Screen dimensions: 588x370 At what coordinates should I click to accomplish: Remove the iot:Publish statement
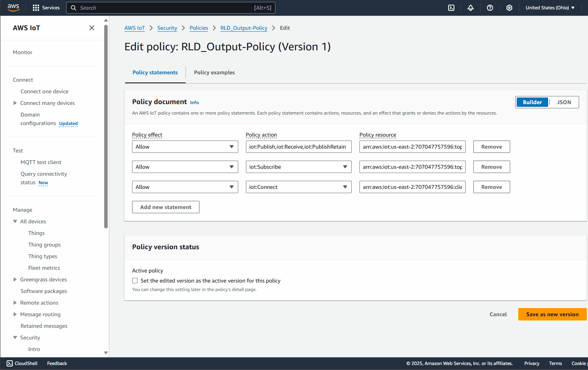point(492,147)
